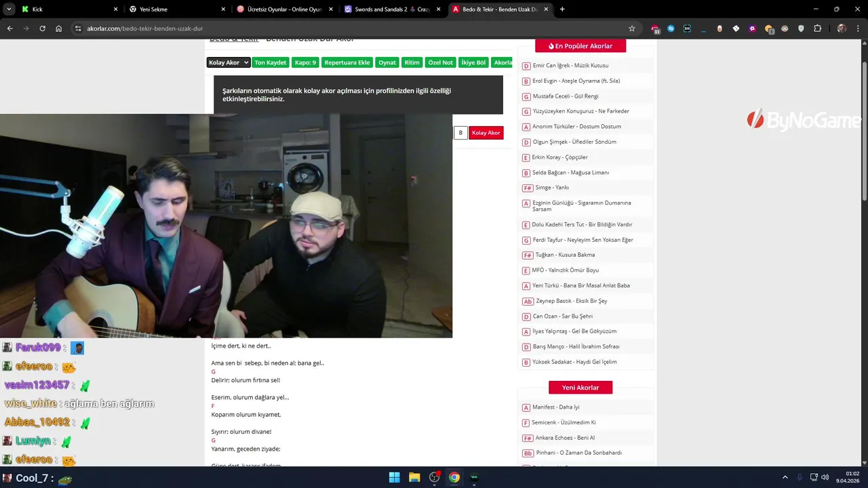Open Simge - Yankı link
868x488 pixels.
coord(552,188)
